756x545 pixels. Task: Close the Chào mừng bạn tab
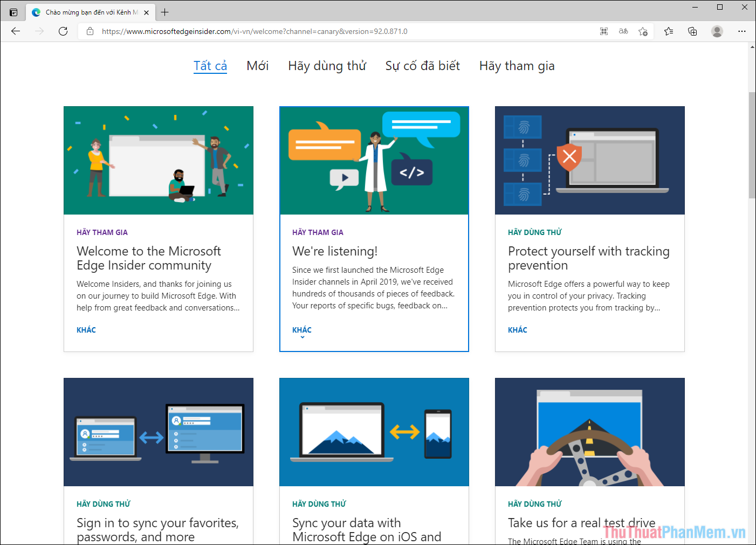(x=147, y=12)
